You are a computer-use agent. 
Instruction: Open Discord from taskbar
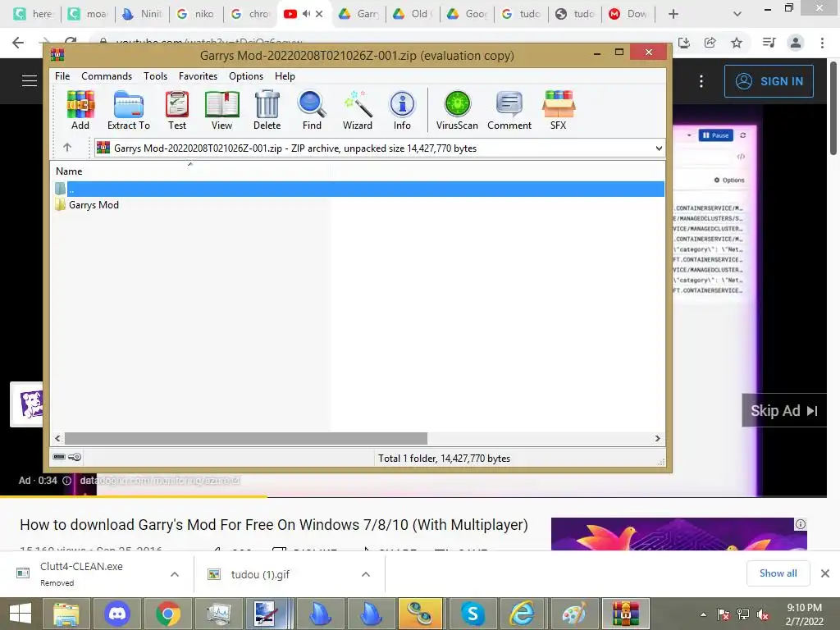(116, 614)
